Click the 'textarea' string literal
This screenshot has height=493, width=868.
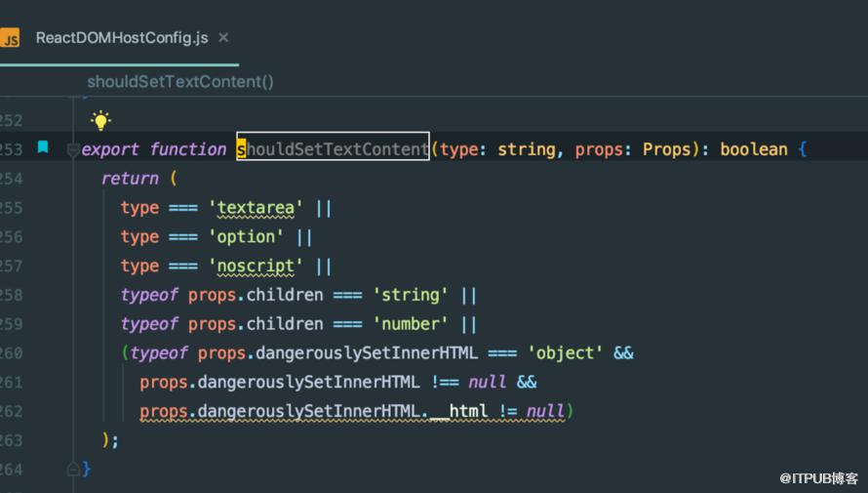[256, 208]
